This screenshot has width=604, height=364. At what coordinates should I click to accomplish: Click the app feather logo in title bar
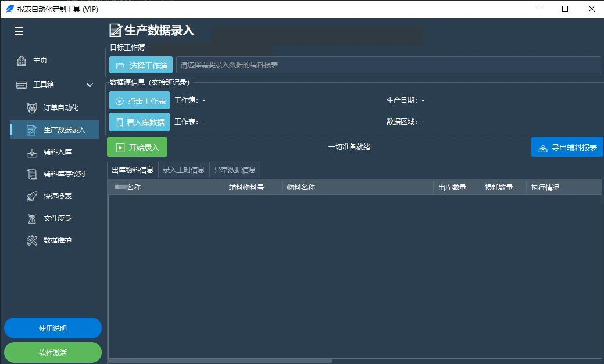(10, 9)
